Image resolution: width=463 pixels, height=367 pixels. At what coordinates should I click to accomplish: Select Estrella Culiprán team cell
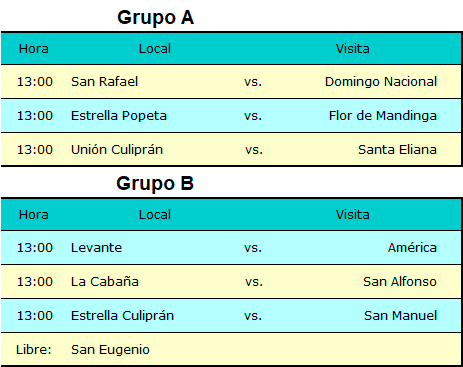[x=122, y=316]
